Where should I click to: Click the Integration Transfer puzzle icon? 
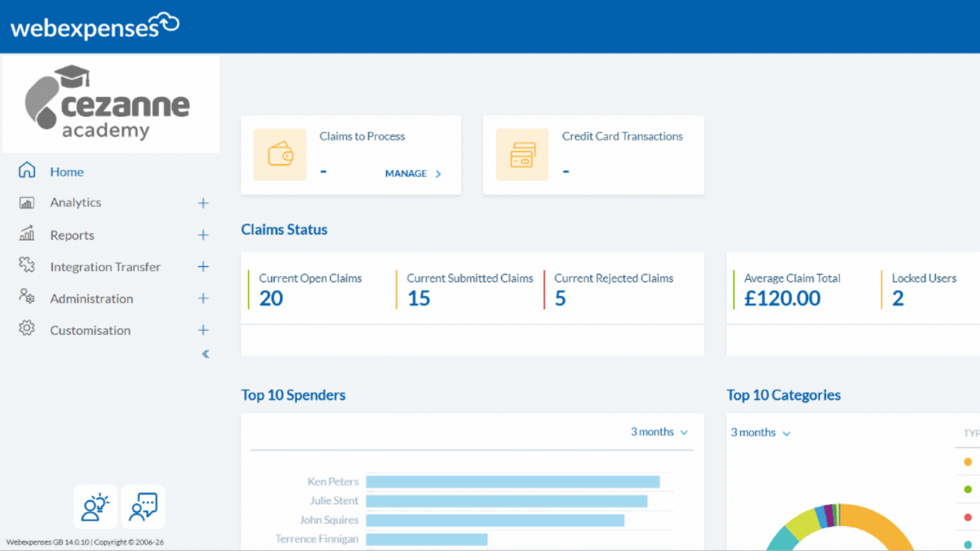(27, 266)
